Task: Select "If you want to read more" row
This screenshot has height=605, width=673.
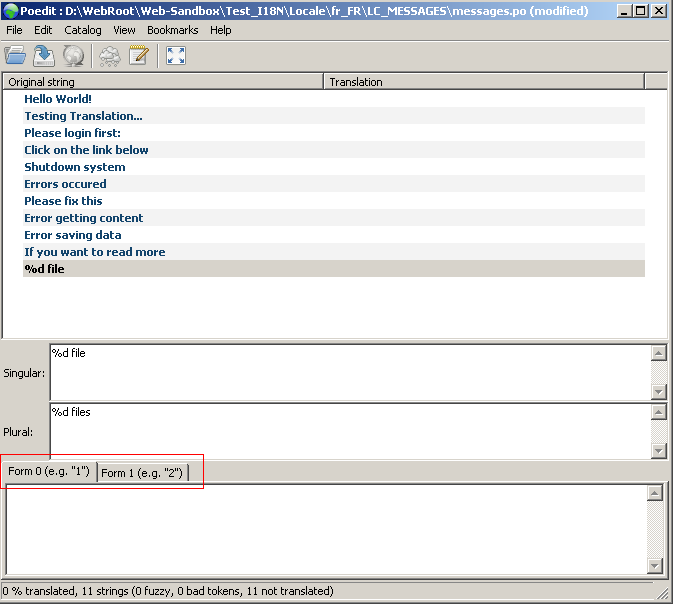Action: [95, 252]
